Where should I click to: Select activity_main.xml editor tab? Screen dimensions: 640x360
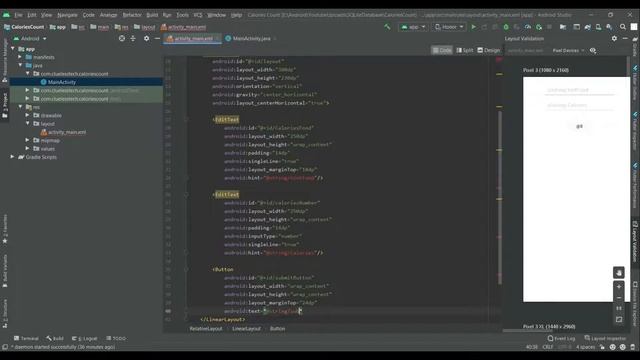point(192,38)
